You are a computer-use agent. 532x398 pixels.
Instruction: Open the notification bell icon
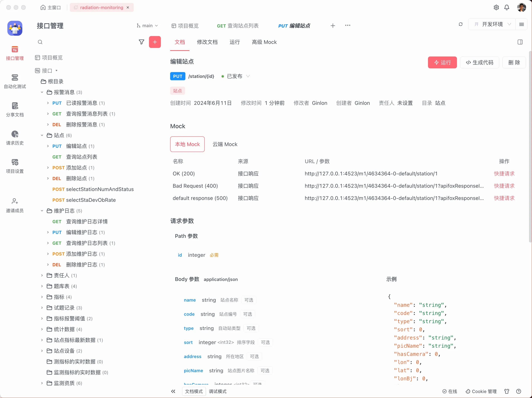pos(507,7)
